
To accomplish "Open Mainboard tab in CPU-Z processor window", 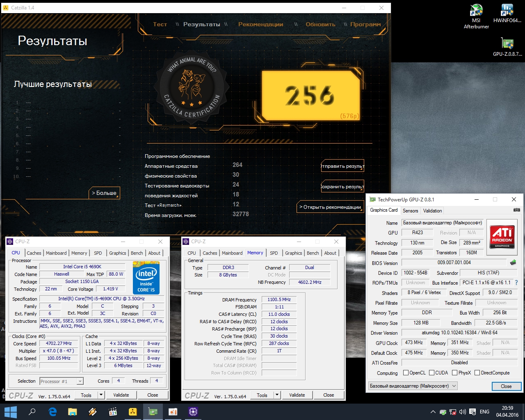I will coord(56,253).
